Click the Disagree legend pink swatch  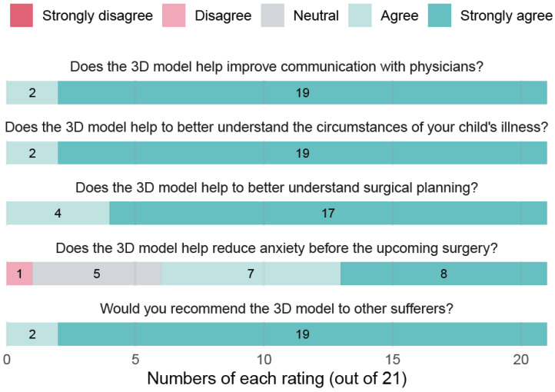[174, 15]
